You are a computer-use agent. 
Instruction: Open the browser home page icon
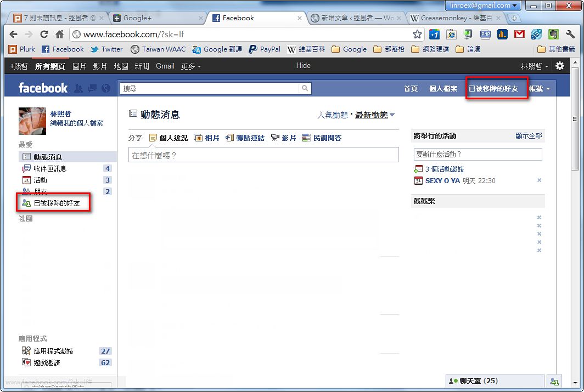point(59,34)
